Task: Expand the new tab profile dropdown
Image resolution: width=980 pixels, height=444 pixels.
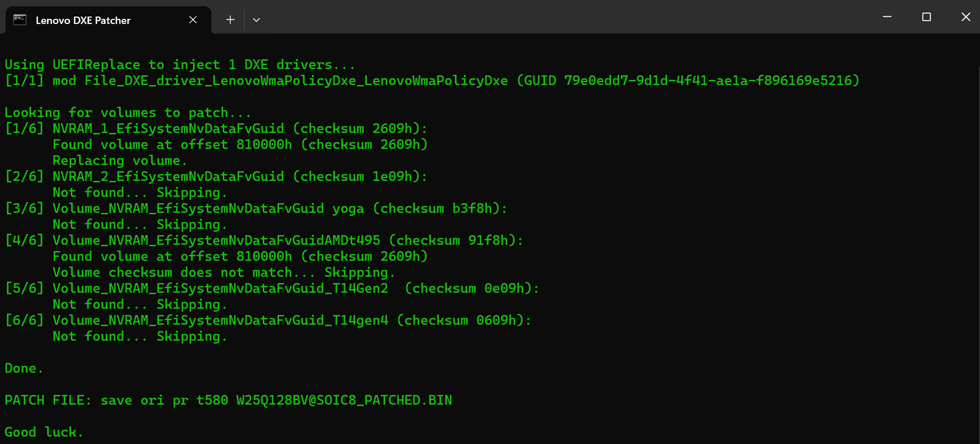Action: click(x=256, y=20)
